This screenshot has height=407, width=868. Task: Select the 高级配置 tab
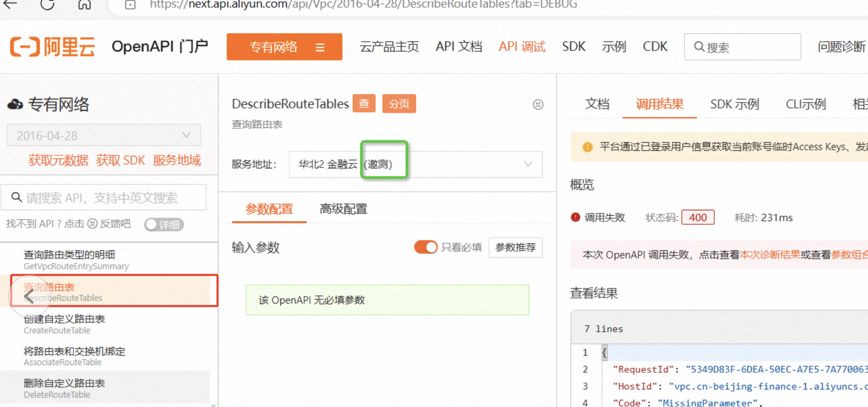click(343, 209)
